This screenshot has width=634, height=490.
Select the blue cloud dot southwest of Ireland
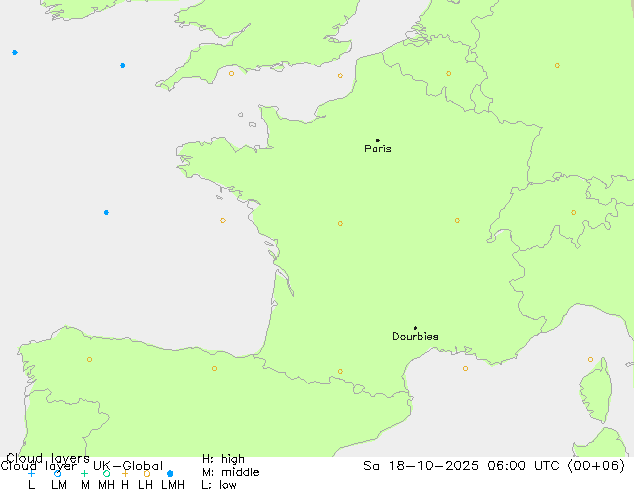(x=15, y=53)
